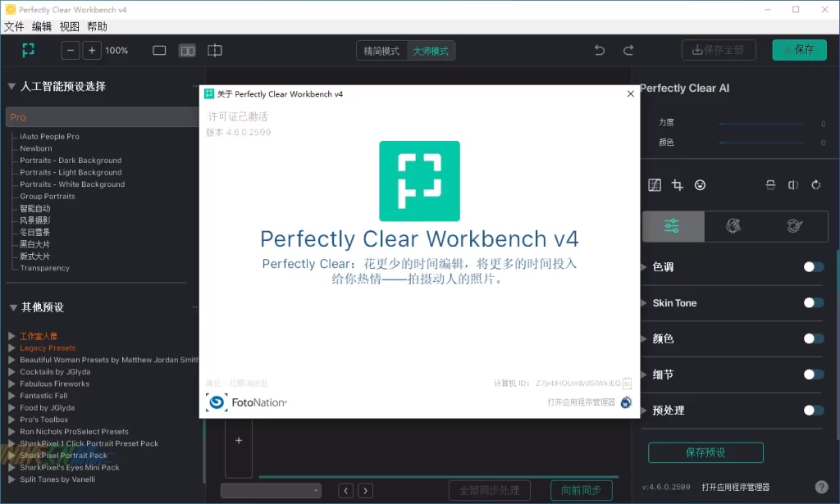Collapse the 人工智能预设选择 section
Image resolution: width=840 pixels, height=504 pixels.
12,86
